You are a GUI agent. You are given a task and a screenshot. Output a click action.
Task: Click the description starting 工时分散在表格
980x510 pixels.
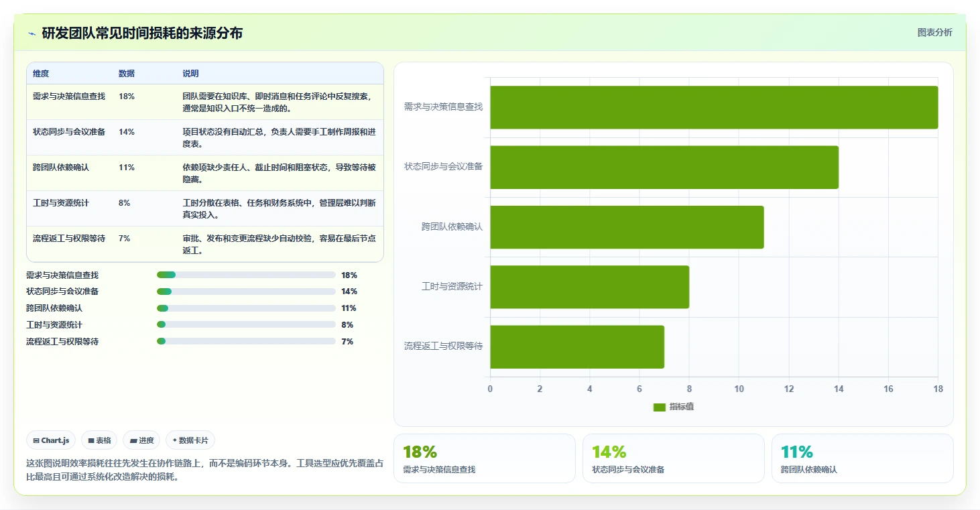[x=279, y=208]
